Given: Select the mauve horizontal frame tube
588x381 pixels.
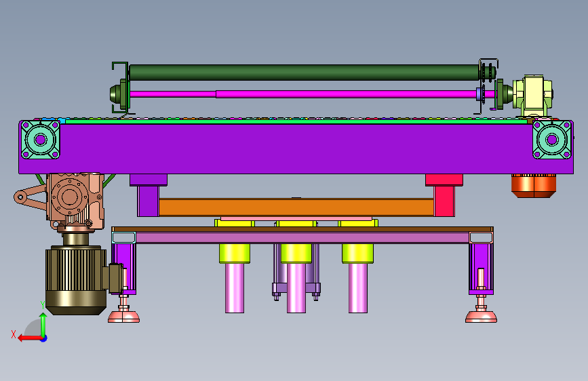Looking at the screenshot, I should [x=302, y=238].
